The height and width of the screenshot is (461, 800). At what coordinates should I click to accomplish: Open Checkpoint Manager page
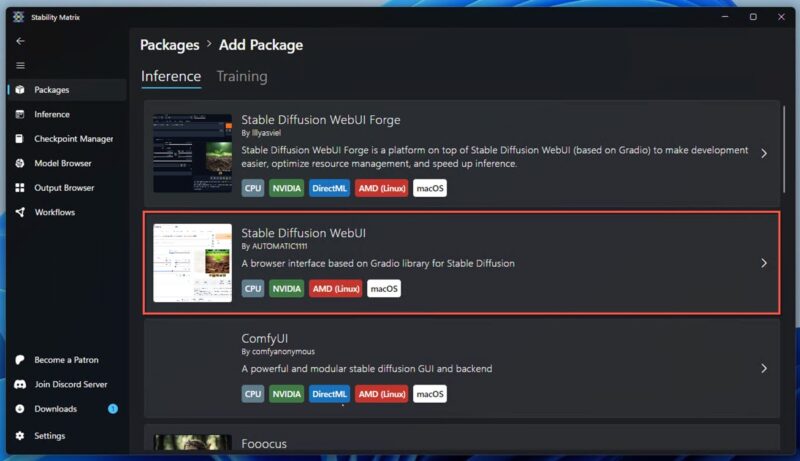coord(67,139)
